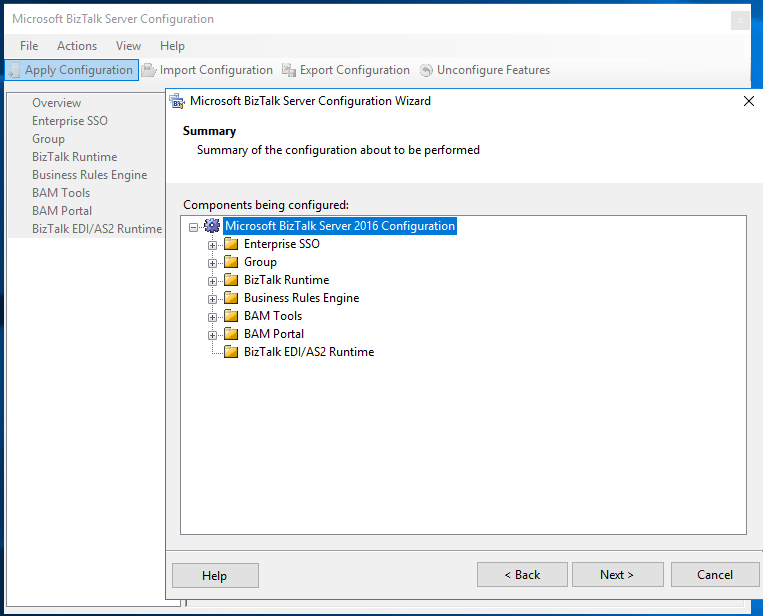The image size is (763, 616).
Task: Click the Export Configuration toolbar icon
Action: (x=289, y=70)
